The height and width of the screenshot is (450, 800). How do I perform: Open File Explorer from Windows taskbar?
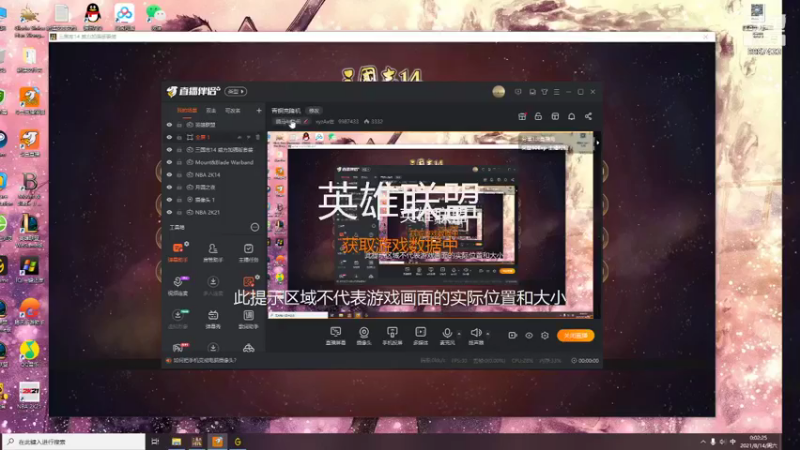(x=176, y=441)
